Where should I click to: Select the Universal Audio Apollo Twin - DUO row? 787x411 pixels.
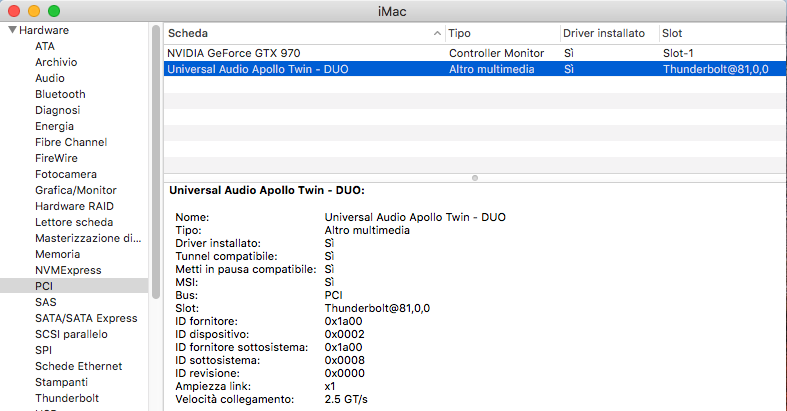(x=475, y=69)
